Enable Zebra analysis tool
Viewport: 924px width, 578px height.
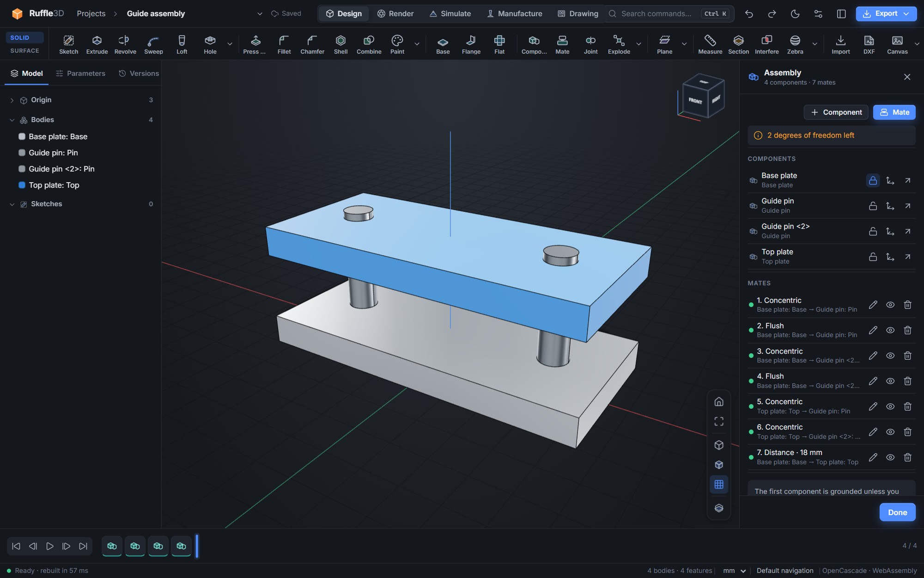[795, 45]
